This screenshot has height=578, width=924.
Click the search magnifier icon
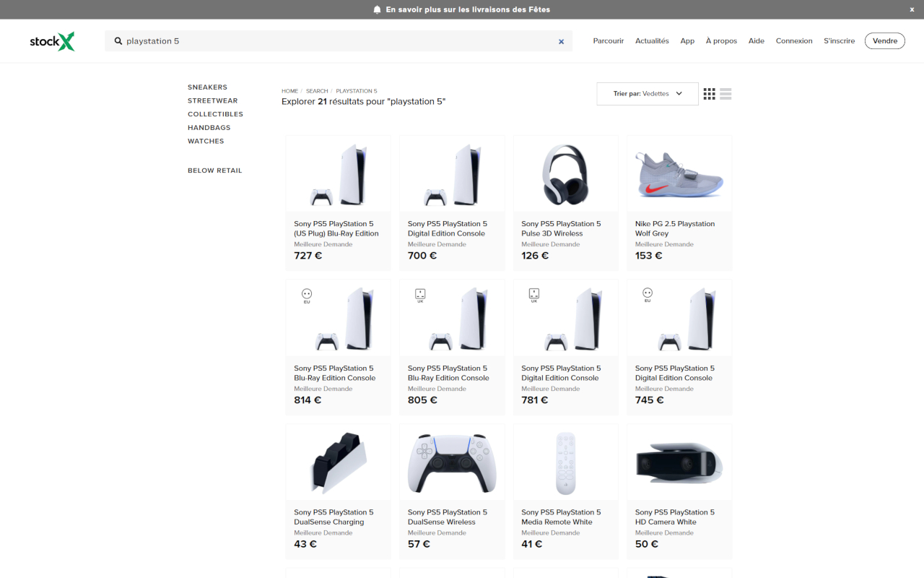click(118, 41)
